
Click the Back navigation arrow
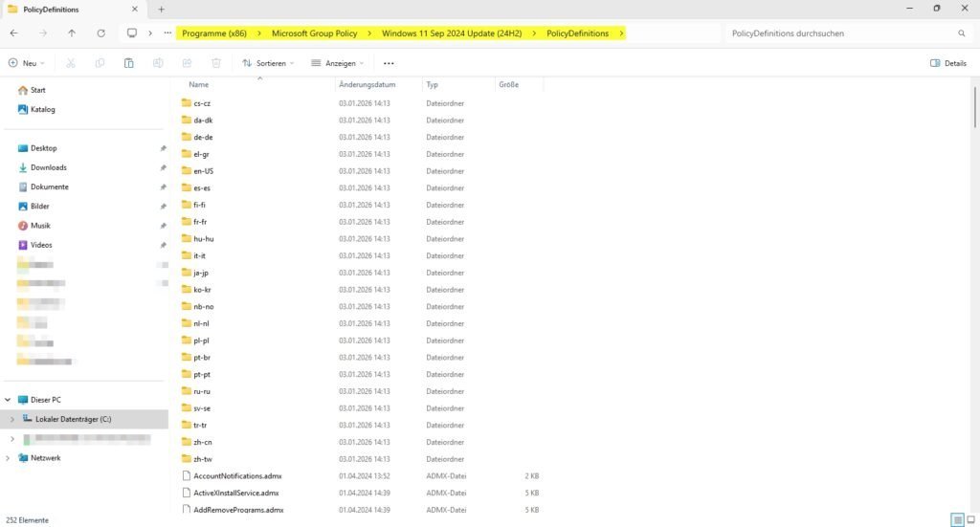[x=13, y=33]
